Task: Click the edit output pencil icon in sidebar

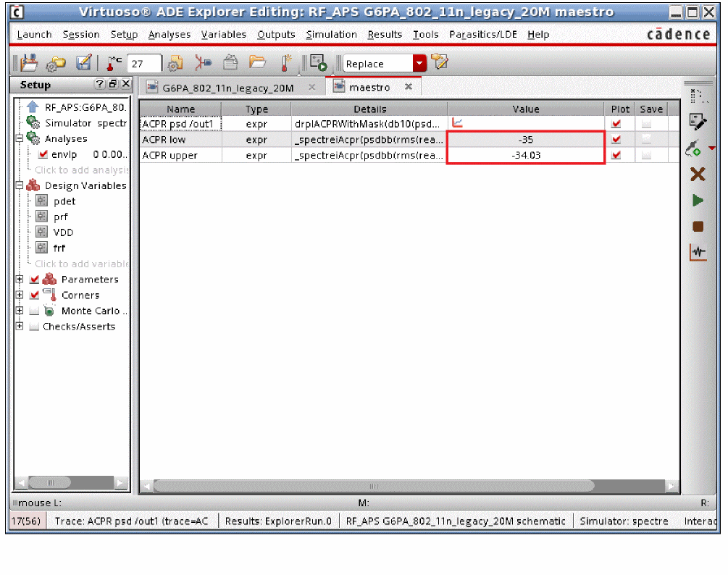Action: click(698, 122)
